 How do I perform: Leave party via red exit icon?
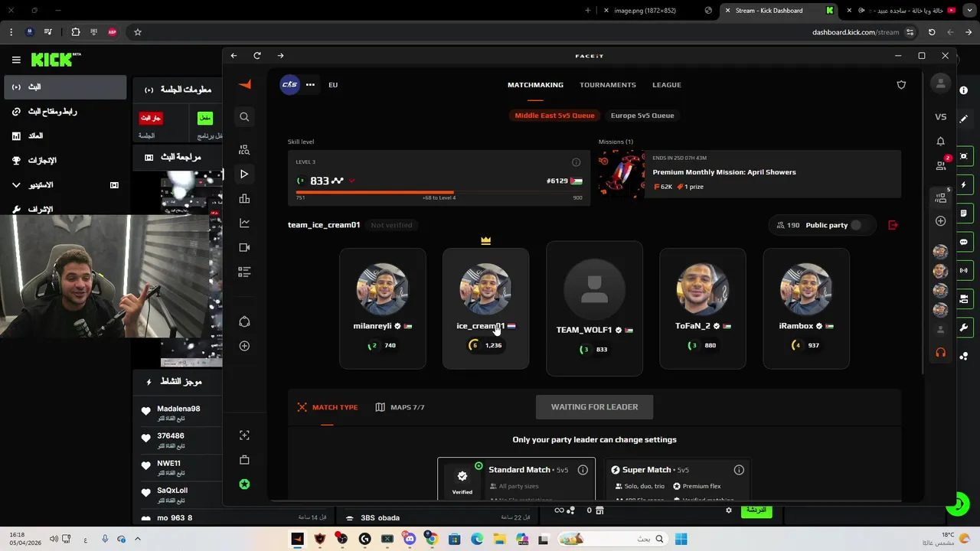[893, 225]
